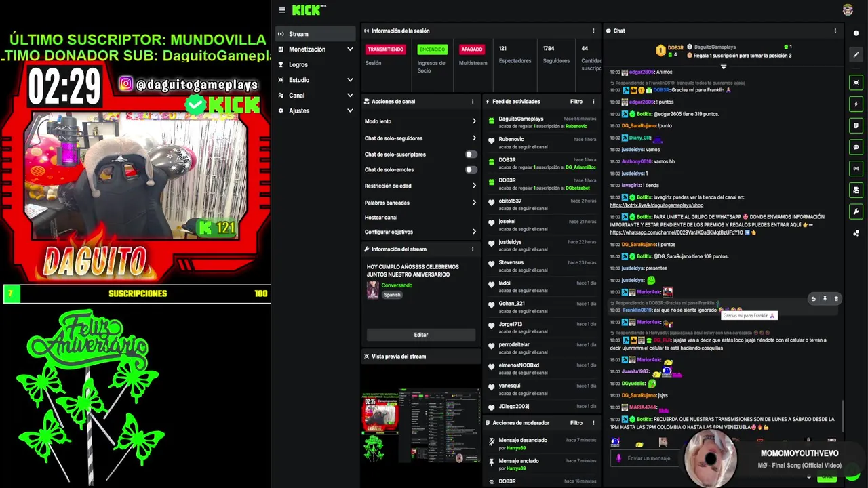The image size is (868, 488).
Task: Click gift icon next to DaguitoGameplays activity
Action: coord(492,122)
